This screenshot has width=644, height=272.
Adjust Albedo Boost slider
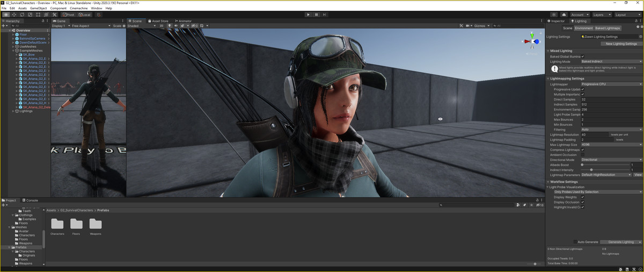click(x=605, y=164)
